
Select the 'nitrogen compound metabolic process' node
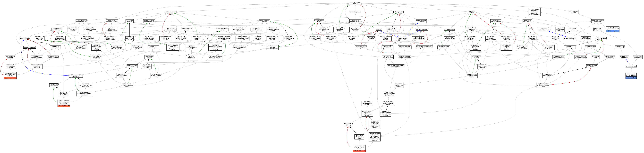coord(149,21)
